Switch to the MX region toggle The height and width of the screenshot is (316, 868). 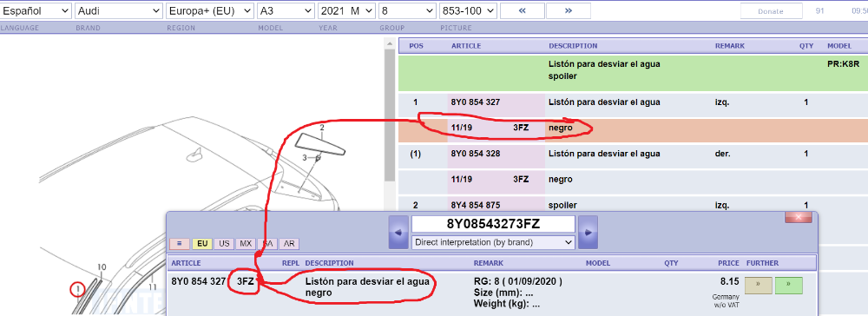(x=246, y=243)
